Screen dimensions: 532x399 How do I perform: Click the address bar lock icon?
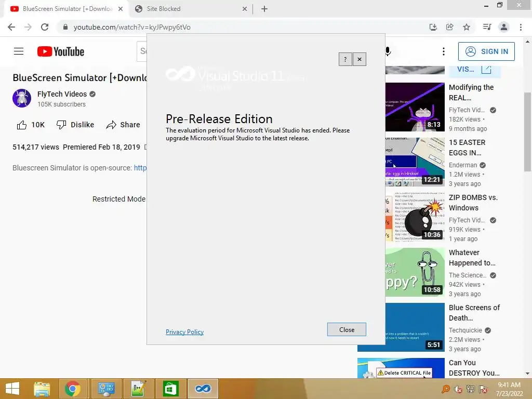pos(65,27)
